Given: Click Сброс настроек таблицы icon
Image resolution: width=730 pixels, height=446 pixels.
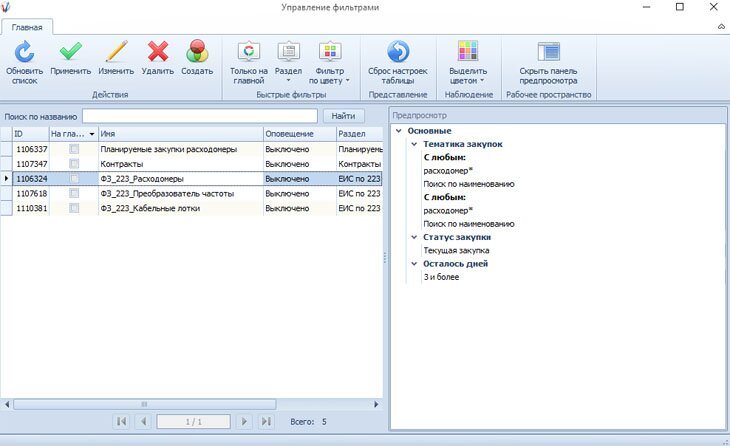Looking at the screenshot, I should point(397,52).
